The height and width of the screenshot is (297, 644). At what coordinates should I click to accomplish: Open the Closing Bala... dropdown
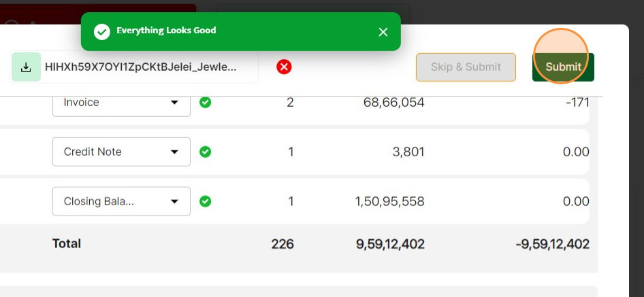click(121, 201)
